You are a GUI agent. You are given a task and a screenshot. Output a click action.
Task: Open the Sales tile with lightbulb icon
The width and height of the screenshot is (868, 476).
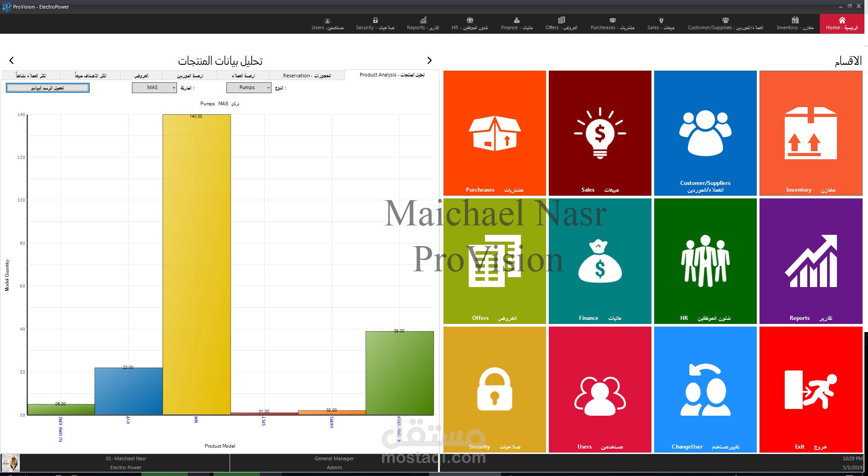coord(600,133)
